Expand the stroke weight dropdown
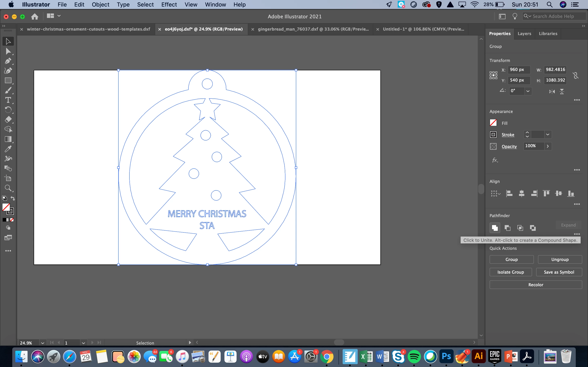The height and width of the screenshot is (367, 588). tap(547, 135)
